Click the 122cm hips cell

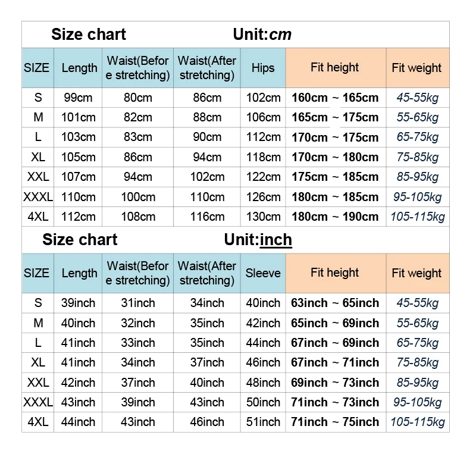(x=264, y=177)
